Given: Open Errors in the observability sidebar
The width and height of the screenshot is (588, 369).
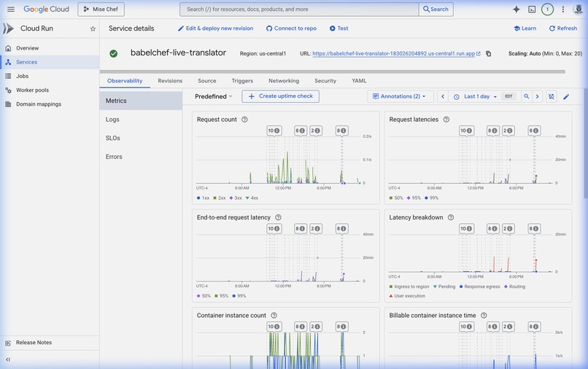Looking at the screenshot, I should [141, 157].
